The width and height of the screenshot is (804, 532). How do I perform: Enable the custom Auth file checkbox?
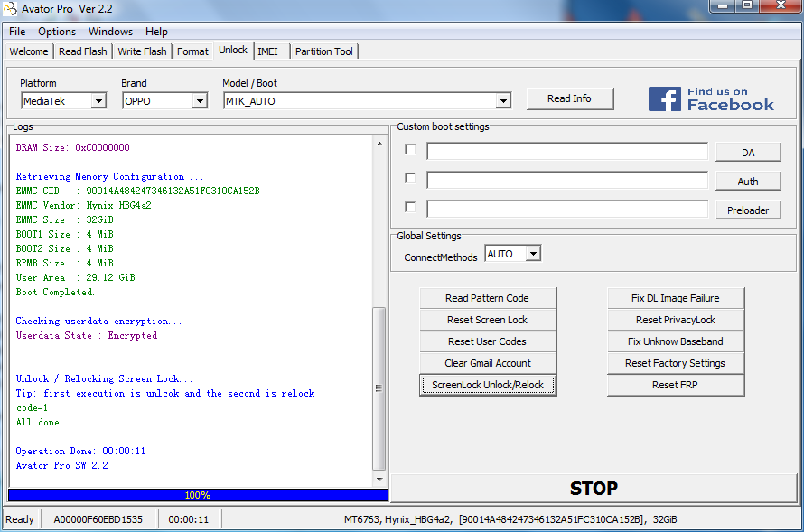coord(410,178)
